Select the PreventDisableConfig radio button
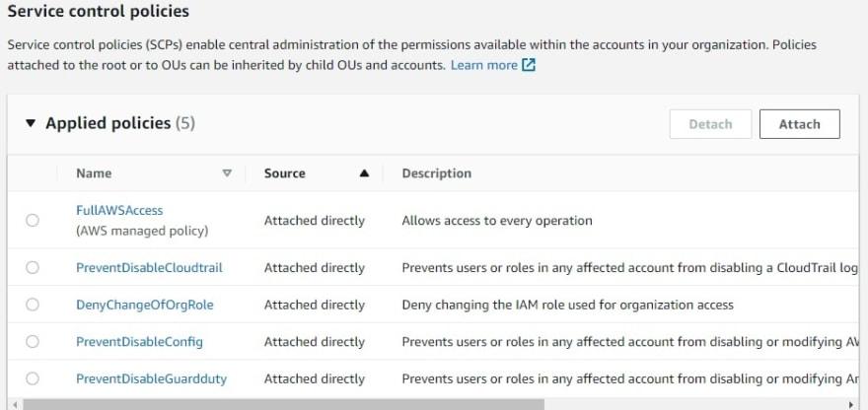Viewport: 868px width, 410px height. pyautogui.click(x=33, y=342)
